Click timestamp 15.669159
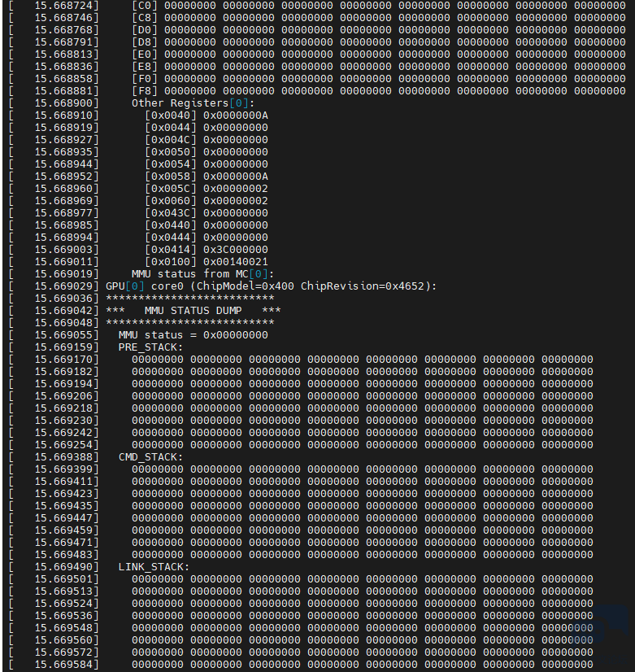Image resolution: width=635 pixels, height=672 pixels. tap(63, 347)
